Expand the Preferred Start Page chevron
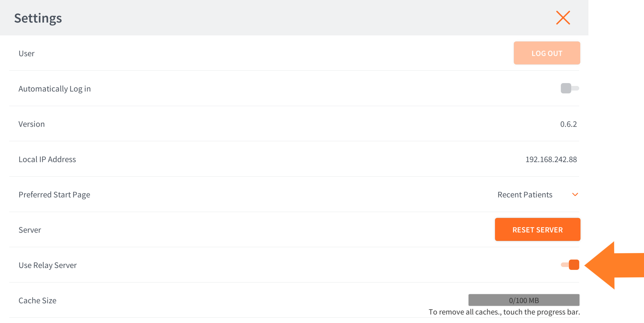Image resolution: width=644 pixels, height=323 pixels. (575, 194)
